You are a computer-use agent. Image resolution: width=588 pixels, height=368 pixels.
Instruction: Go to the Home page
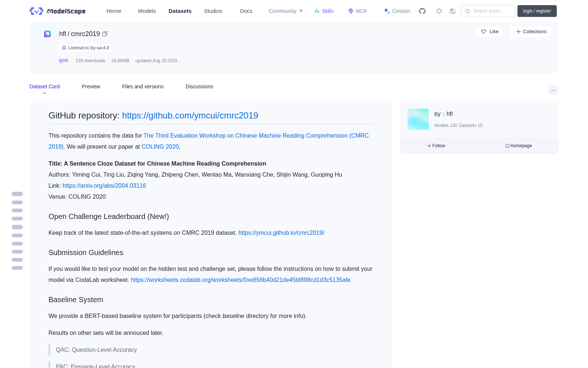[x=114, y=11]
